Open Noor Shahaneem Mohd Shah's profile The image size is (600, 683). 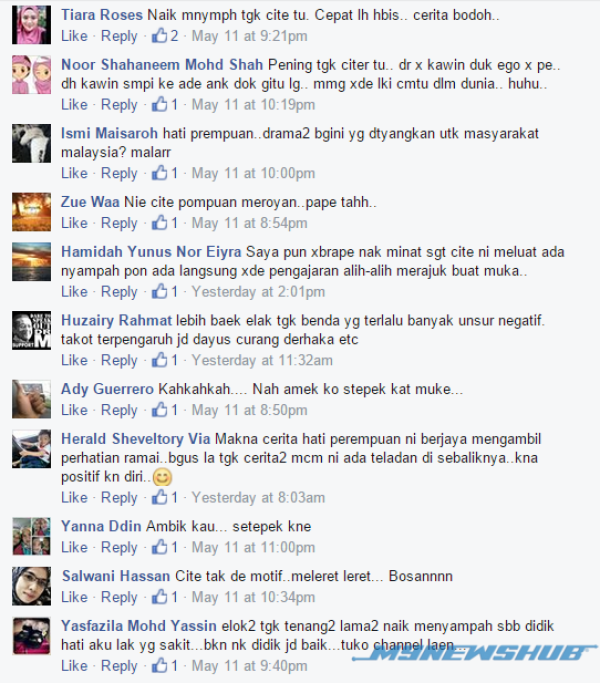click(x=162, y=64)
